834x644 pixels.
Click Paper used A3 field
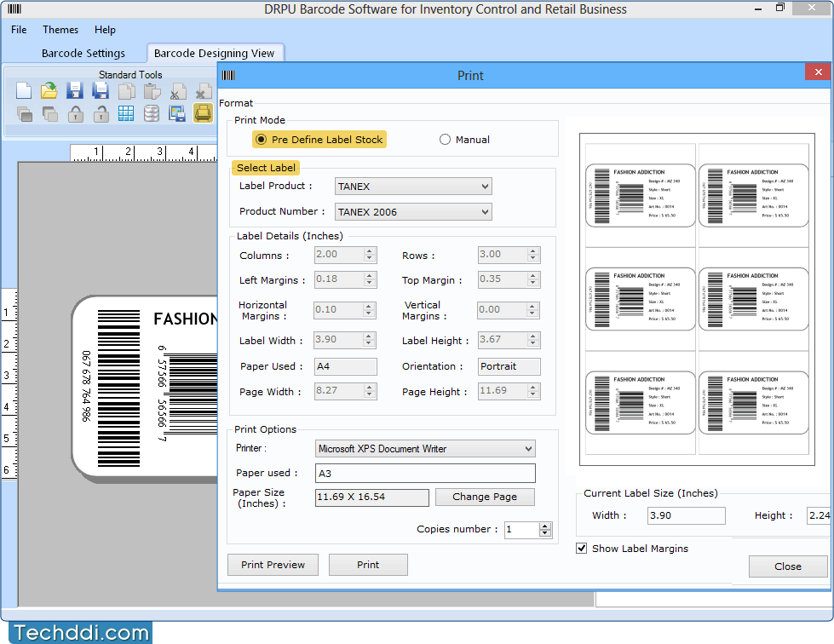click(425, 474)
